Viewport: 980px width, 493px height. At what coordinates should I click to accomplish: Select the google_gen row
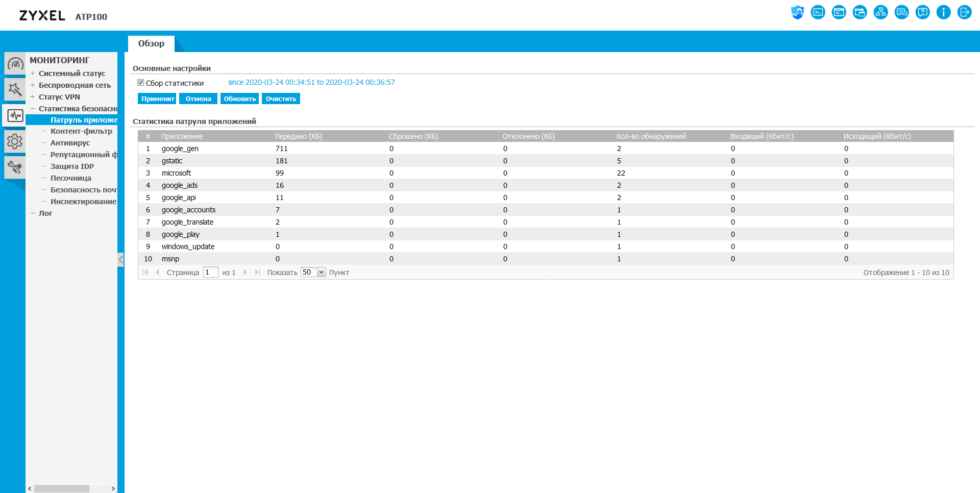point(546,149)
